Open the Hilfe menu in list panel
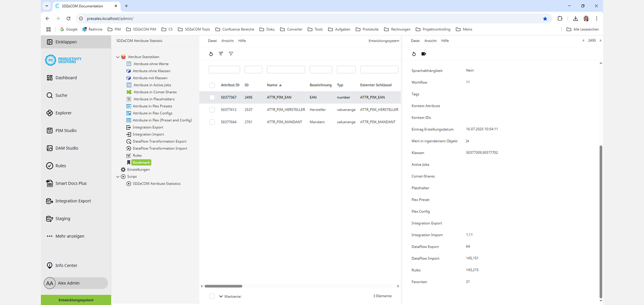This screenshot has height=305, width=644. pos(242,41)
